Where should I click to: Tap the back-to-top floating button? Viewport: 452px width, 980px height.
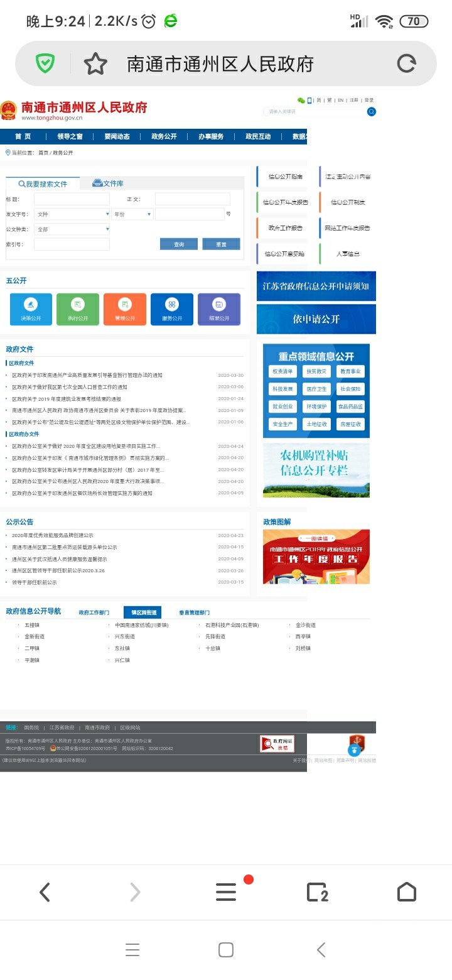[355, 749]
